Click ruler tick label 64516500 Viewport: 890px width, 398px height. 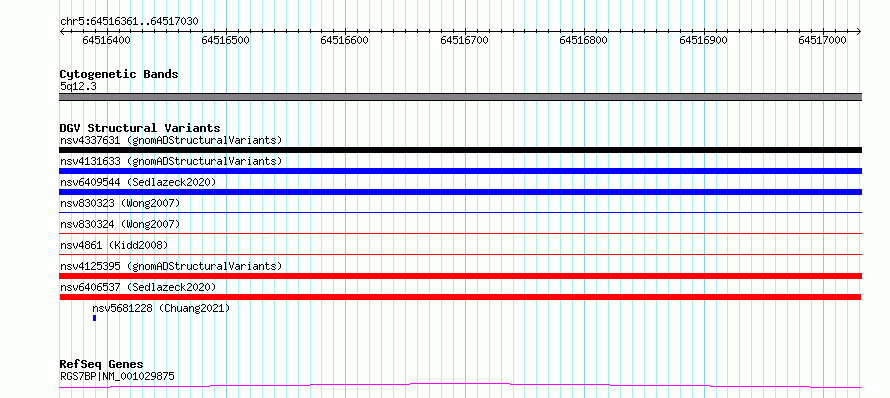225,40
